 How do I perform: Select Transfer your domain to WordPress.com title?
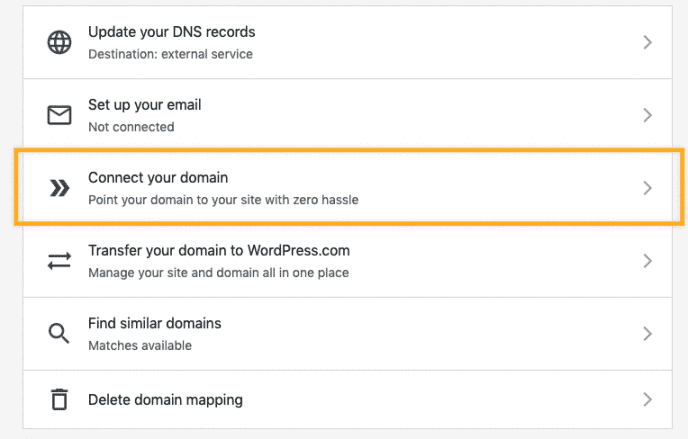pyautogui.click(x=219, y=250)
